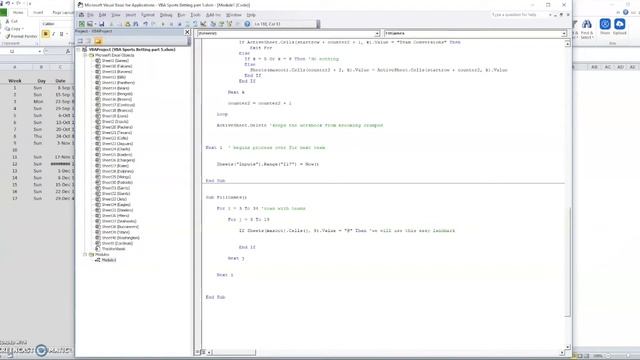Select the Falcons sheet object
This screenshot has width=640, height=360.
pos(117,66)
